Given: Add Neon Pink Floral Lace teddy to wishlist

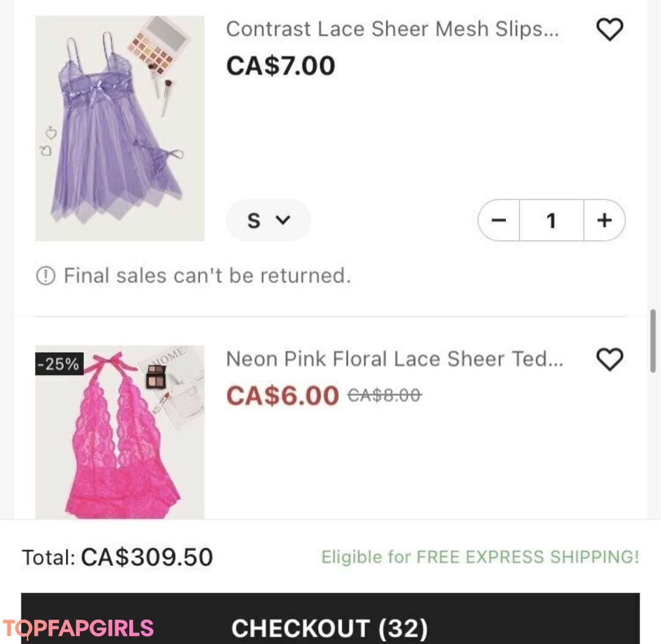Looking at the screenshot, I should [x=609, y=359].
